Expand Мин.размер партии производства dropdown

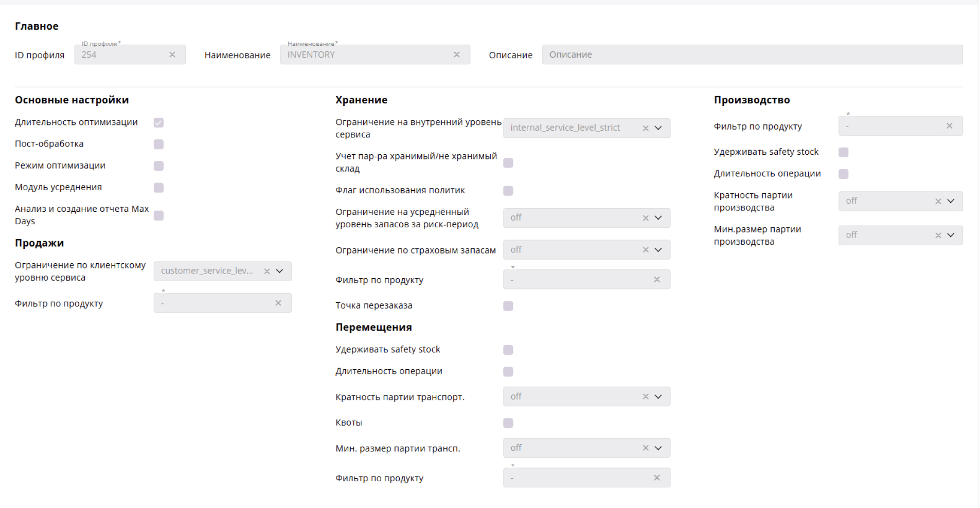coord(951,235)
